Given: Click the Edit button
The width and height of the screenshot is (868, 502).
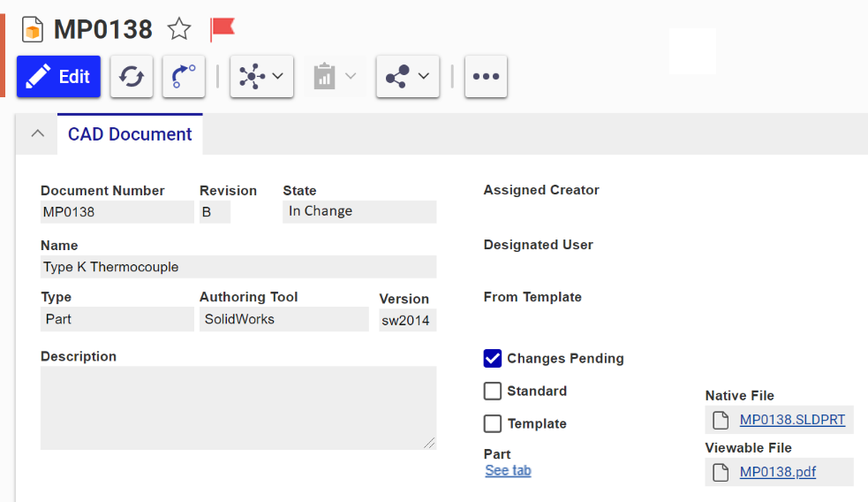Looking at the screenshot, I should 58,77.
